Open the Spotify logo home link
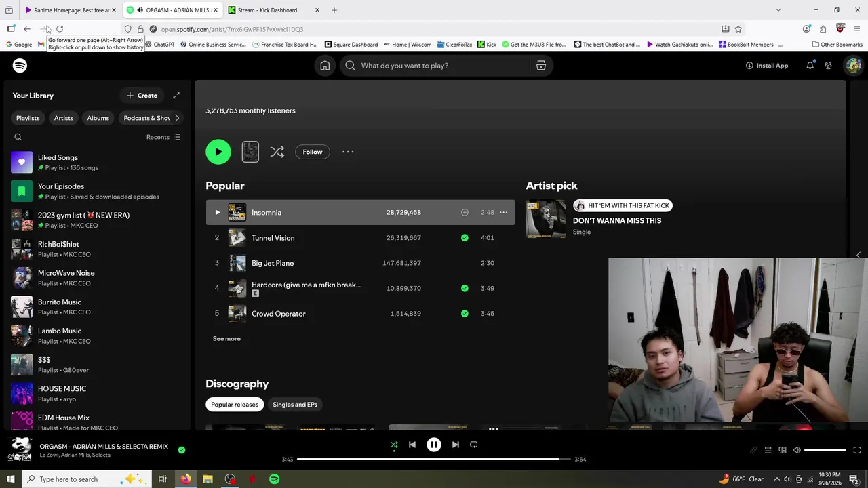 (x=20, y=66)
